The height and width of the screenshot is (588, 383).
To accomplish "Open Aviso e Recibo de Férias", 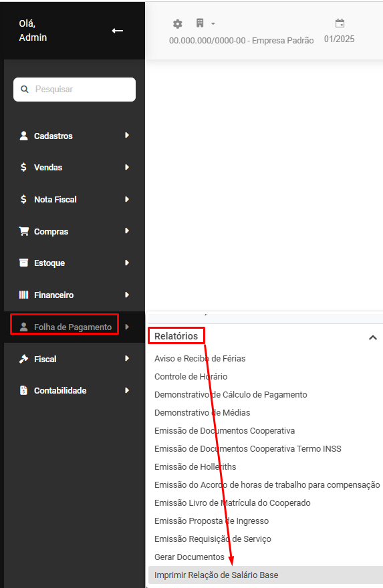I will 200,359.
